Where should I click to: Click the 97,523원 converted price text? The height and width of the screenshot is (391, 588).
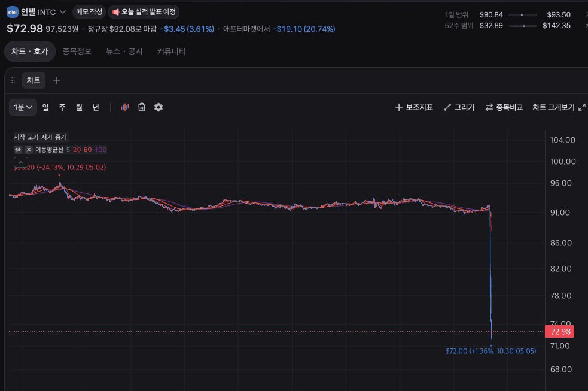click(62, 29)
